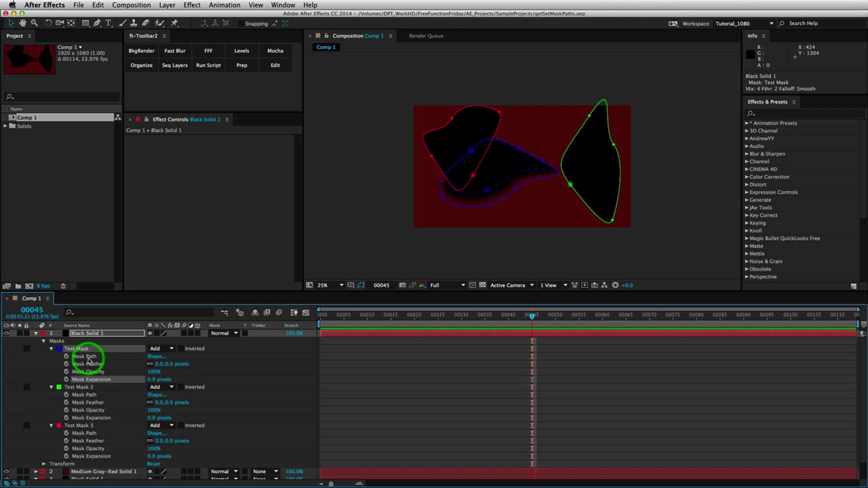868x488 pixels.
Task: Open the Animation menu
Action: point(224,5)
